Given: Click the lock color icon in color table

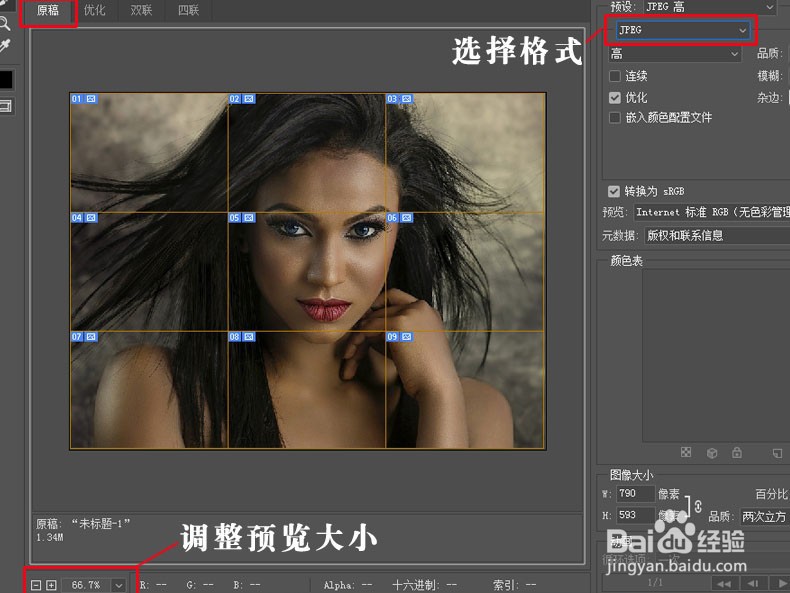Looking at the screenshot, I should pyautogui.click(x=737, y=452).
